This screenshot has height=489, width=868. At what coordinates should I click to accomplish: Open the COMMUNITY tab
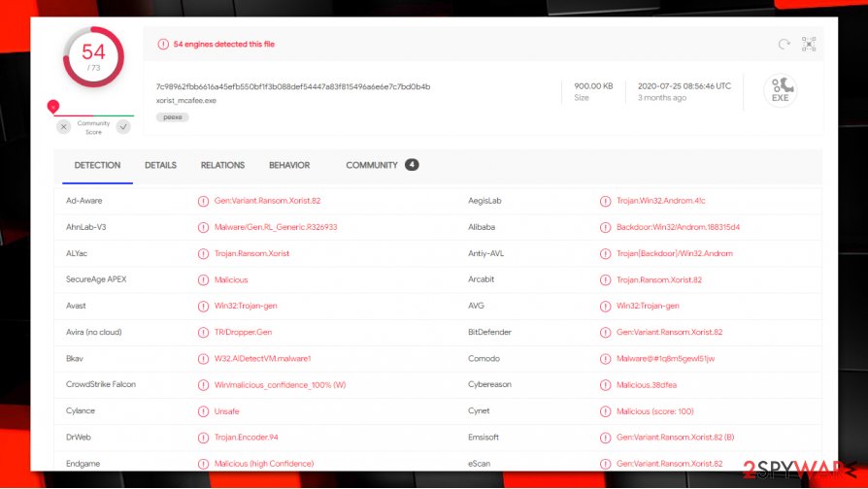372,165
